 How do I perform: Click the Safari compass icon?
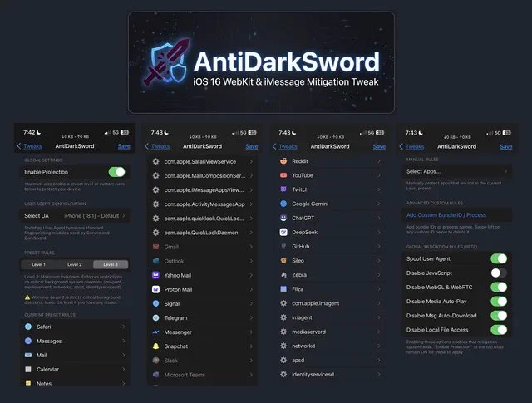coord(28,327)
